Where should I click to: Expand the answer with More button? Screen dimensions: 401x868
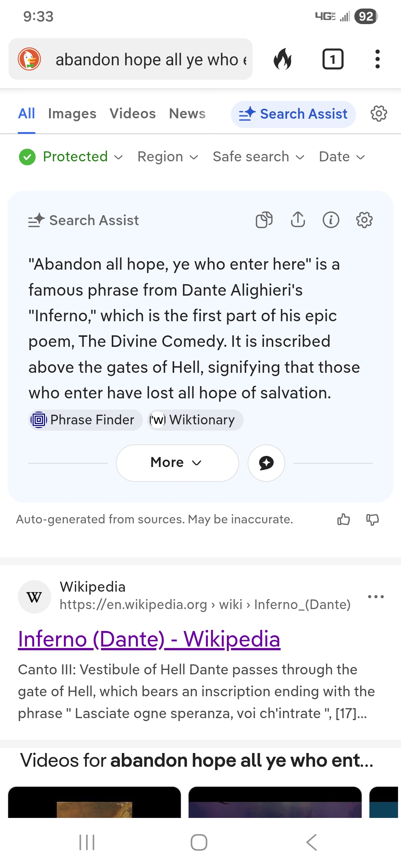[x=177, y=463]
